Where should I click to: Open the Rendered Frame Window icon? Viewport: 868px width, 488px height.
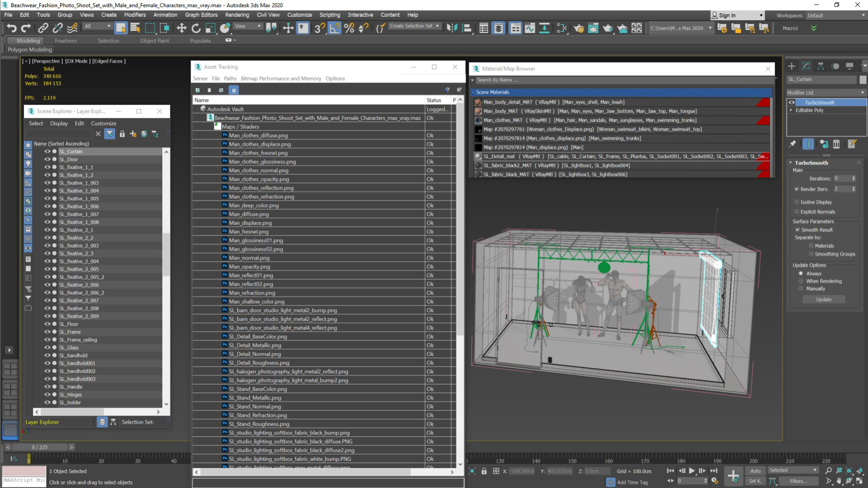click(593, 28)
